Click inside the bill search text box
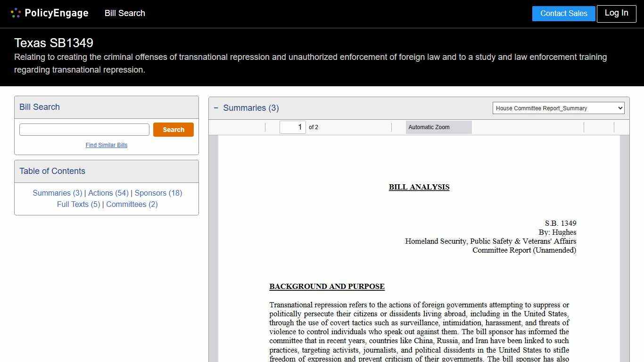This screenshot has width=644, height=362. (x=84, y=129)
